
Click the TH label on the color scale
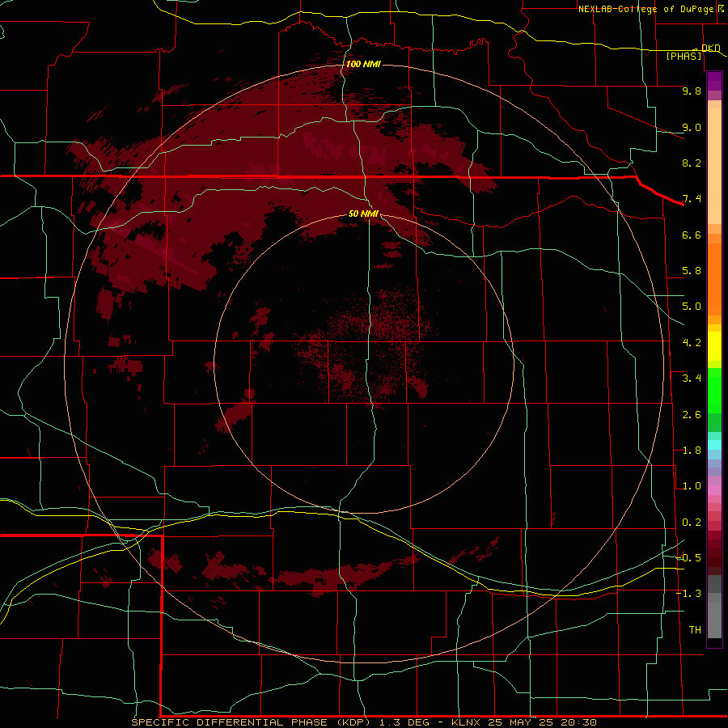coord(695,630)
